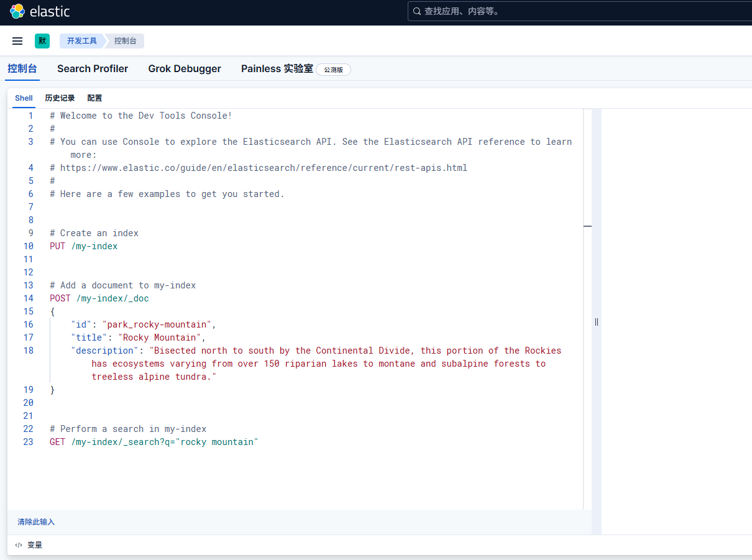The height and width of the screenshot is (560, 752).
Task: Click the 公测版 beta badge
Action: coord(334,70)
